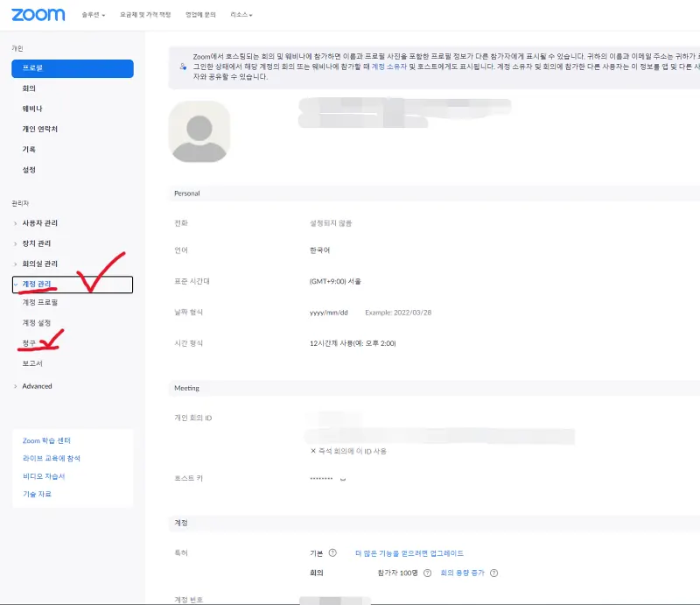Viewport: 700px width, 605px height.
Task: Click the yyyy/mm/dd date format value
Action: pyautogui.click(x=329, y=313)
